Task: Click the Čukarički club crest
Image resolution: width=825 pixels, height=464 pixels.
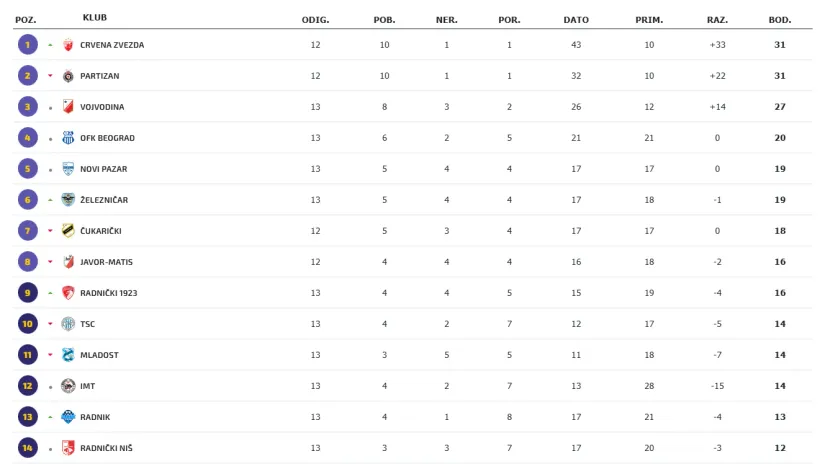Action: [x=68, y=231]
